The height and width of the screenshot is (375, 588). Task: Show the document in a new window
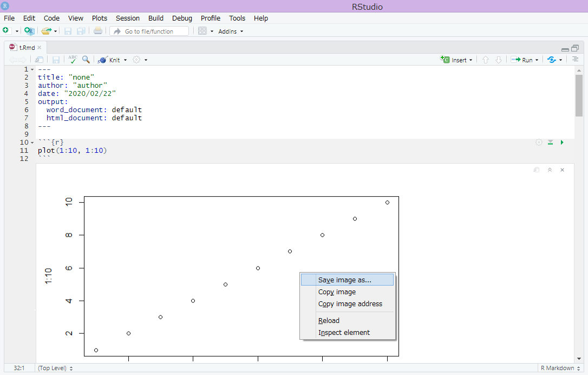click(39, 60)
